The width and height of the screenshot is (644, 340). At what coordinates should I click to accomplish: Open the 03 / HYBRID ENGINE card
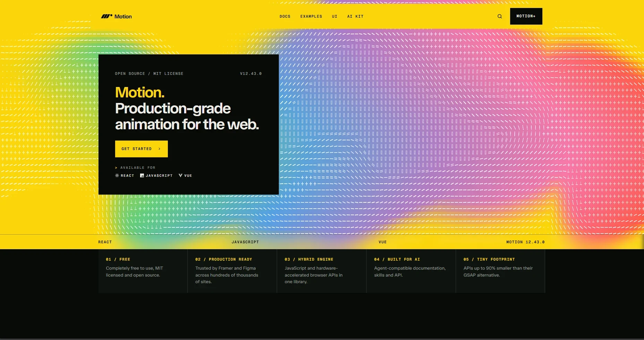[321, 271]
